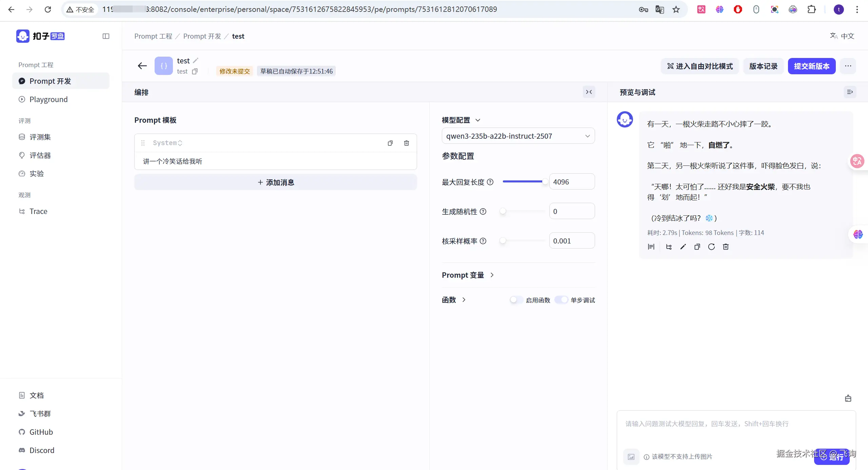Toggle the 单步调试 switch
This screenshot has height=470, width=868.
click(x=561, y=300)
